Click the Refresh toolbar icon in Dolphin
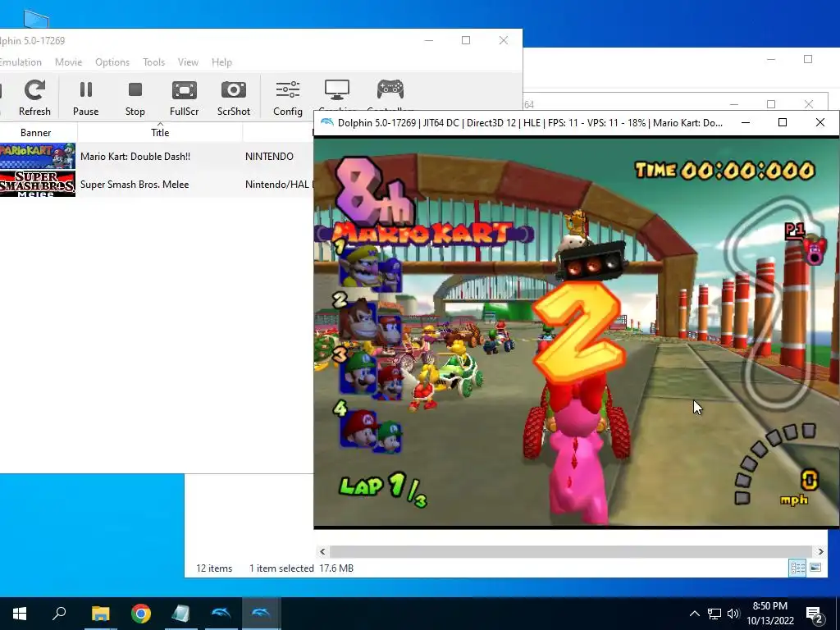 pyautogui.click(x=34, y=98)
